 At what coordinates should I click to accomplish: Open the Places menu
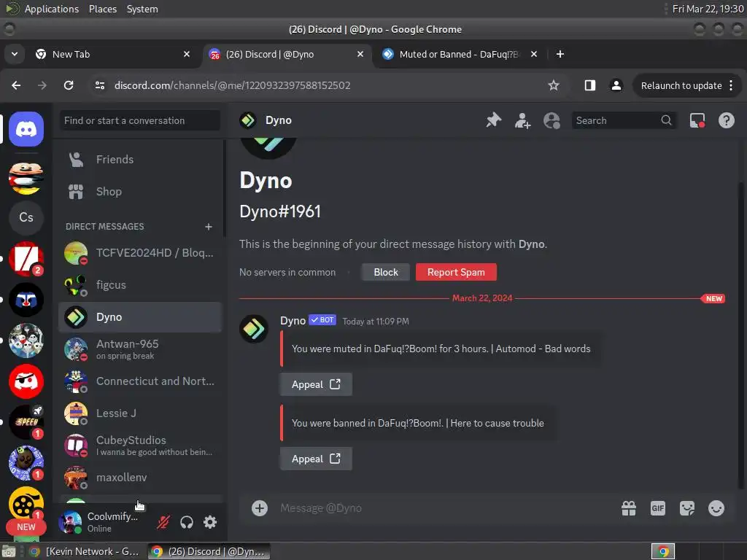[102, 9]
